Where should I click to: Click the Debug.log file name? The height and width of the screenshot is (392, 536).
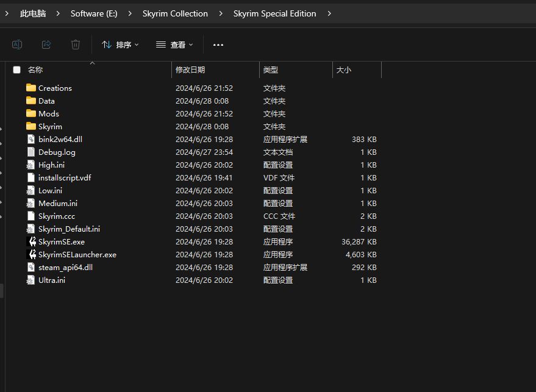[x=57, y=152]
